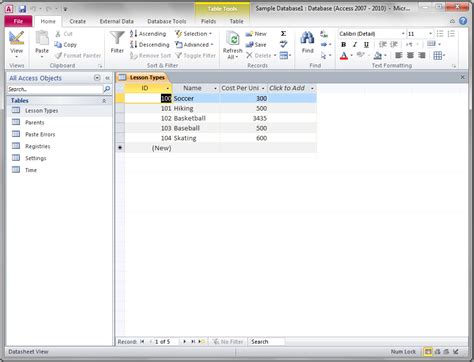Click the numbered list icon
The height and width of the screenshot is (362, 474).
click(x=451, y=34)
